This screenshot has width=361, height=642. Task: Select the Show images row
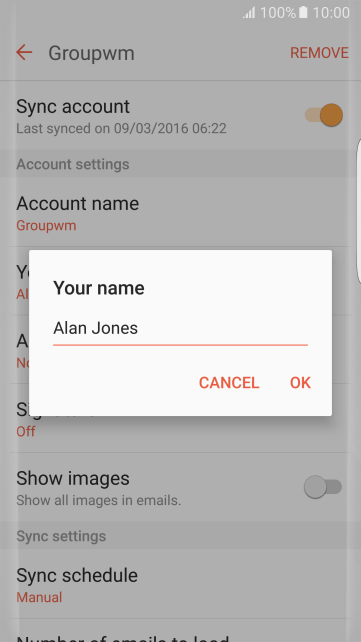180,487
